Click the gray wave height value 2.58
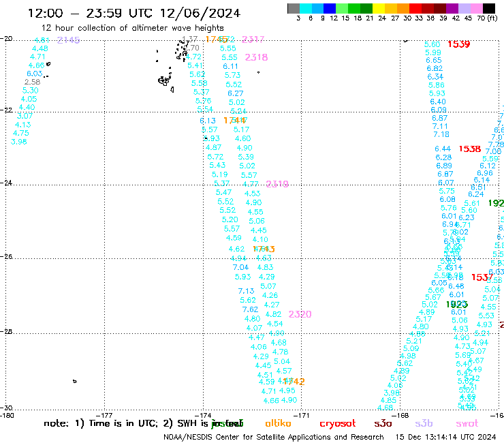The width and height of the screenshot is (504, 443). pos(33,82)
